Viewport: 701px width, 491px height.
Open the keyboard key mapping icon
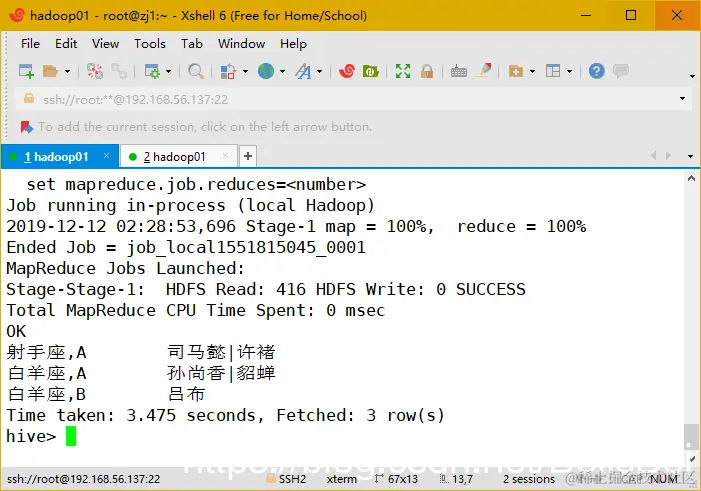[459, 71]
